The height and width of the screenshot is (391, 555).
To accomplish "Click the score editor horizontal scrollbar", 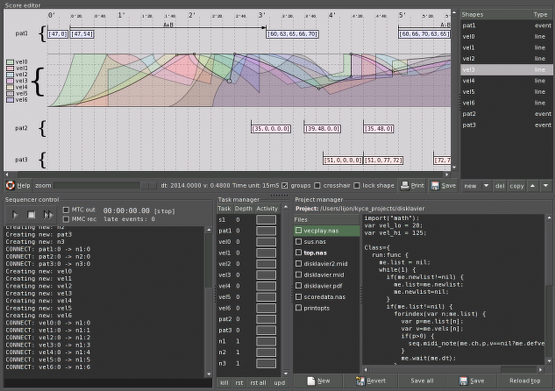I will [x=227, y=174].
